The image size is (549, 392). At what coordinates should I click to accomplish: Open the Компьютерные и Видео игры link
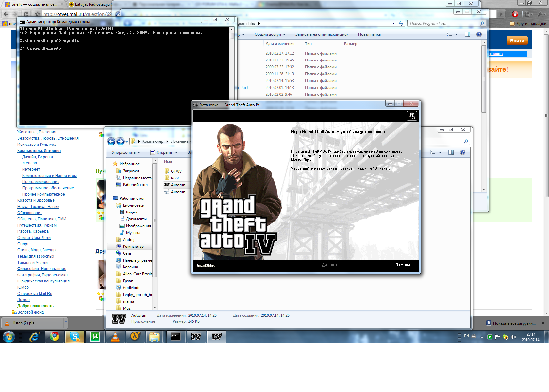click(x=49, y=176)
